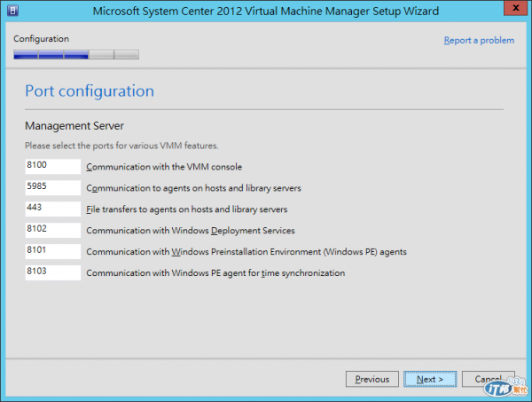The image size is (532, 402).
Task: Click the Next button
Action: point(429,379)
